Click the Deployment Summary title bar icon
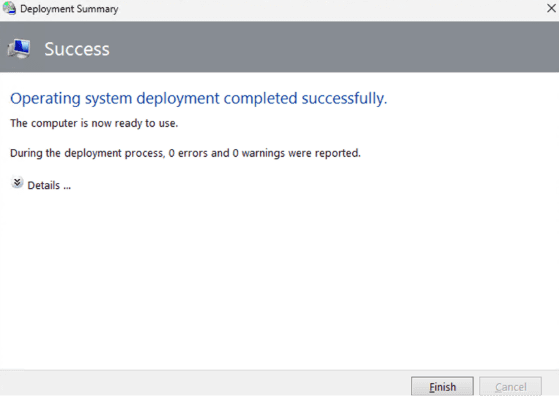Viewport: 559px width, 396px height. click(x=9, y=8)
